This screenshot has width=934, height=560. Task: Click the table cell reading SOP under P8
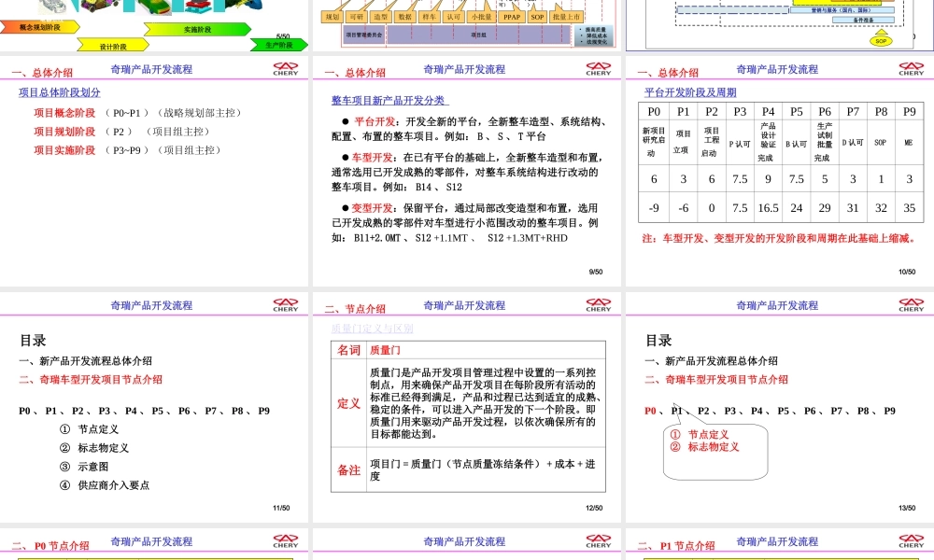(881, 143)
